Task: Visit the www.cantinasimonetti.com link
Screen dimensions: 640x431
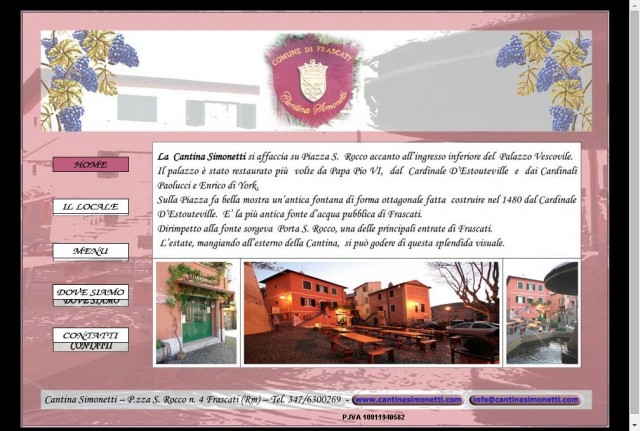Action: 408,400
